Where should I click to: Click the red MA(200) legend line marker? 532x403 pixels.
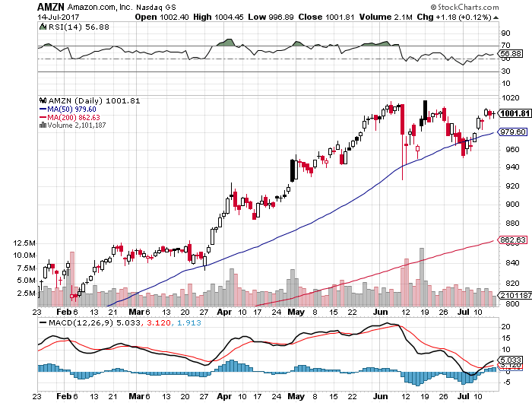coord(43,117)
